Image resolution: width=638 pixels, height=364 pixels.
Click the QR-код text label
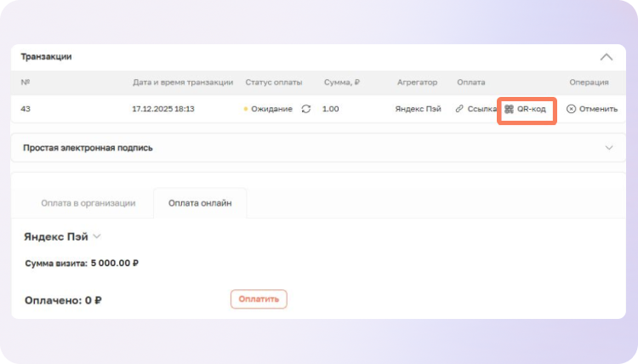[532, 109]
